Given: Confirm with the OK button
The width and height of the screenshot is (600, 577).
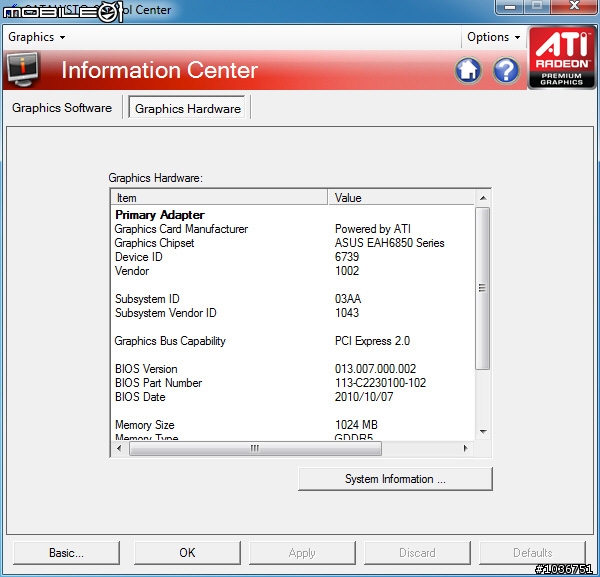Looking at the screenshot, I should click(187, 553).
